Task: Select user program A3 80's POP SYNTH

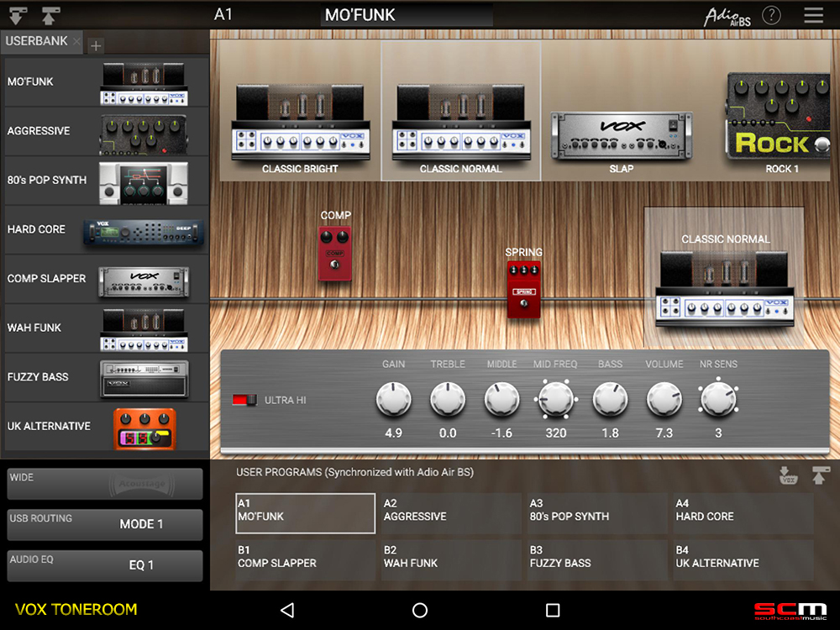Action: point(597,513)
